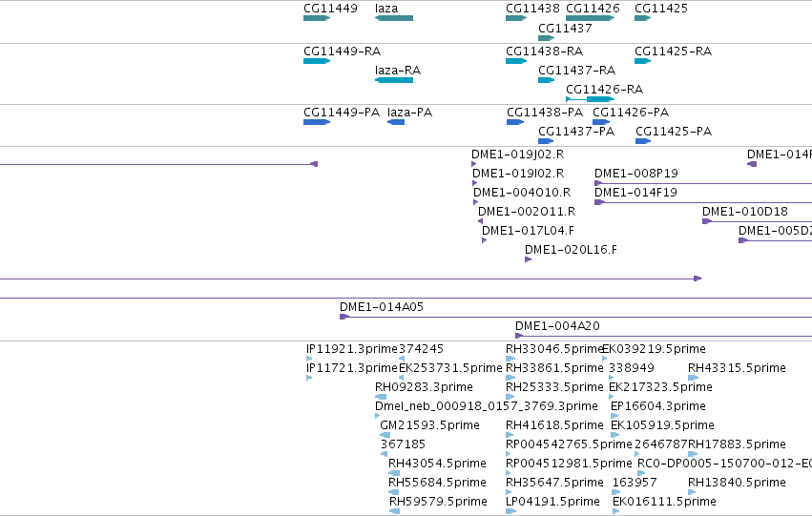The width and height of the screenshot is (812, 516).
Task: Select the CG11425-PA protein arrow
Action: (x=643, y=141)
